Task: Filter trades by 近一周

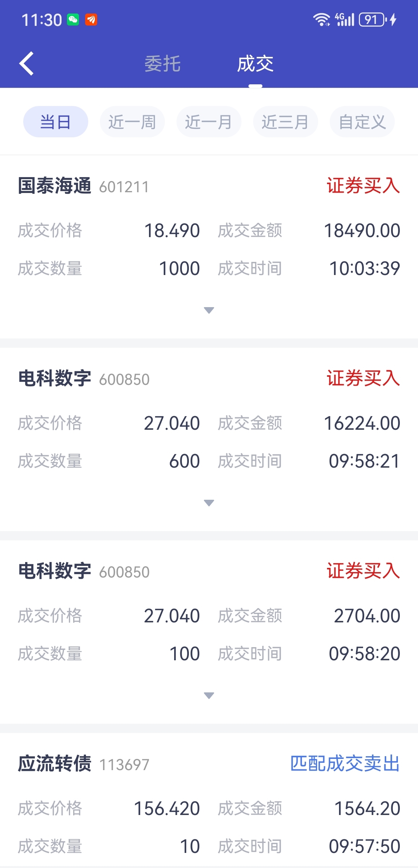Action: [x=132, y=122]
